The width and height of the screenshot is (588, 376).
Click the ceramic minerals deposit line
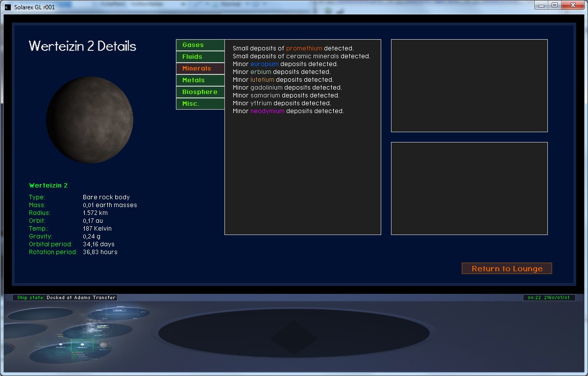(x=301, y=56)
